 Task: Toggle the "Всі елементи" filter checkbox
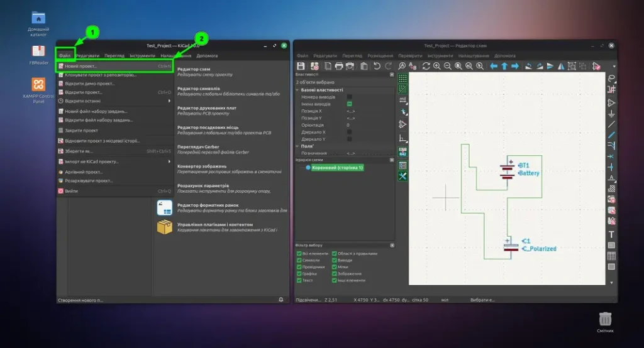(299, 254)
